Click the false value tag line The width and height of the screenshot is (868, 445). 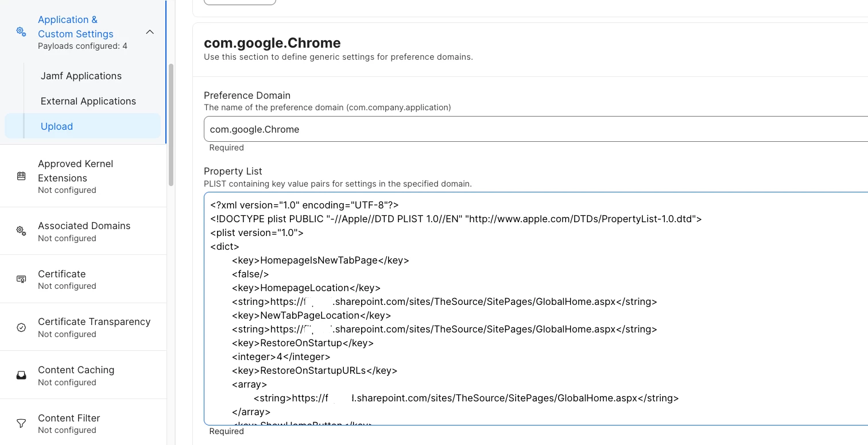[250, 274]
